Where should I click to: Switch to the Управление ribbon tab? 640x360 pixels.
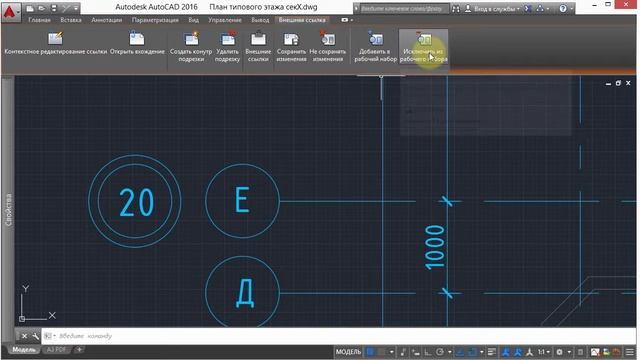(x=225, y=20)
